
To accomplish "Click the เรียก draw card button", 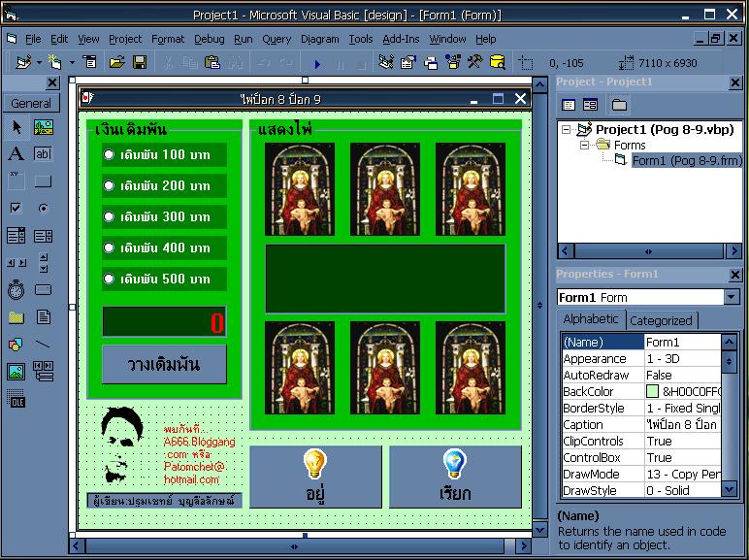I will 455,477.
